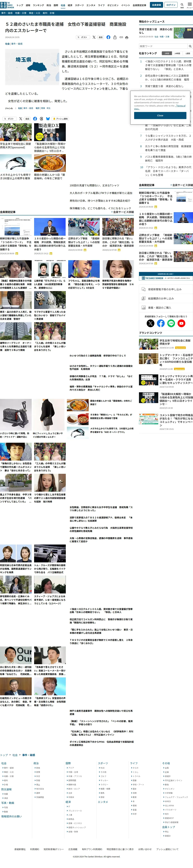Open footer 情報提供のお願い link

(x=11, y=816)
